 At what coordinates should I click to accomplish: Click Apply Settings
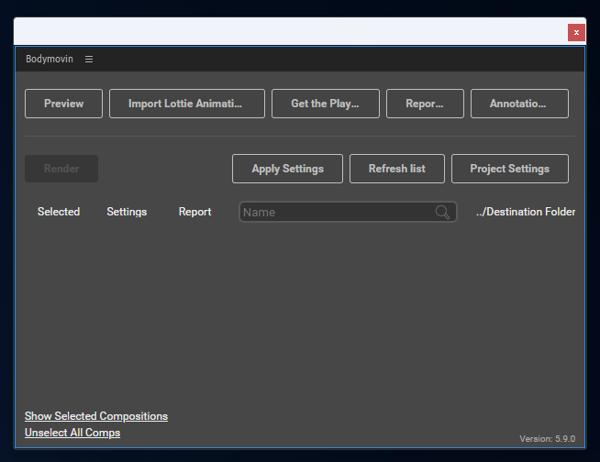pyautogui.click(x=287, y=168)
